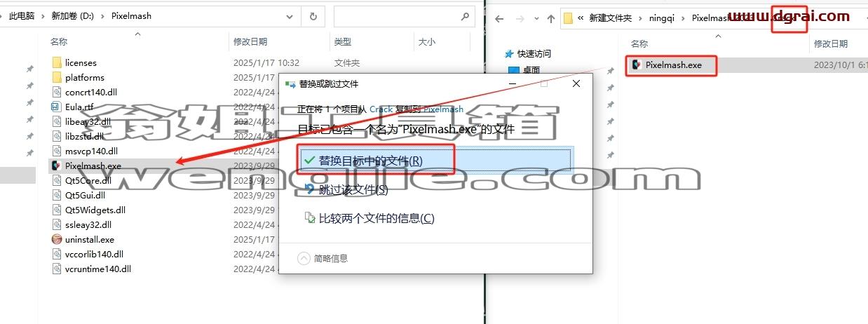Click the refresh button in left address bar
Screen dimensions: 868x324
[313, 15]
